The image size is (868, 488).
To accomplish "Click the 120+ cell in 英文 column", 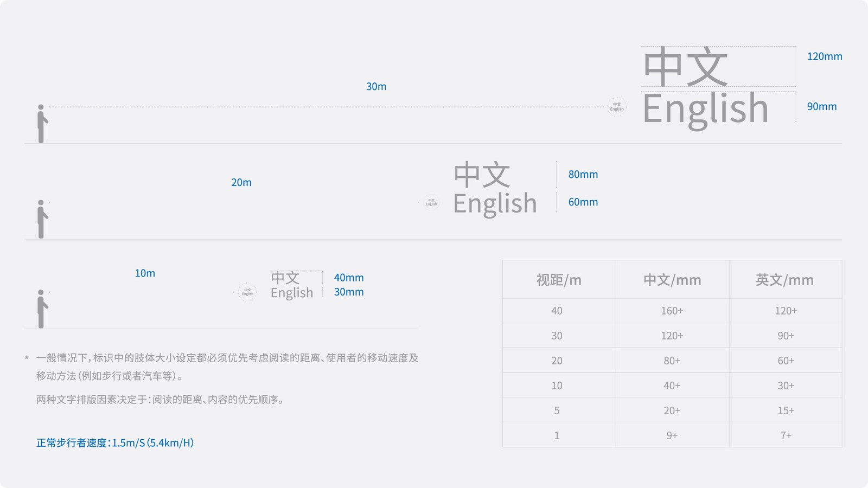I will tap(786, 311).
